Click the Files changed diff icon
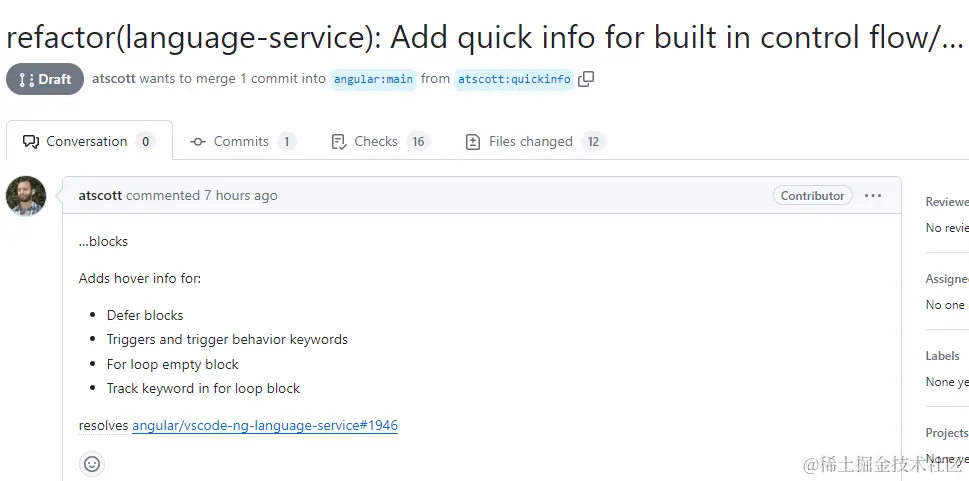This screenshot has width=969, height=481. click(x=473, y=142)
